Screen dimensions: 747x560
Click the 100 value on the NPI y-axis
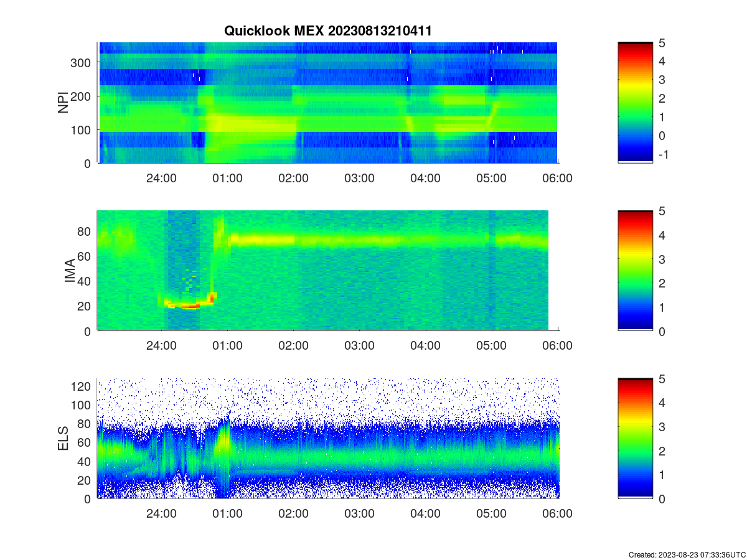(82, 129)
